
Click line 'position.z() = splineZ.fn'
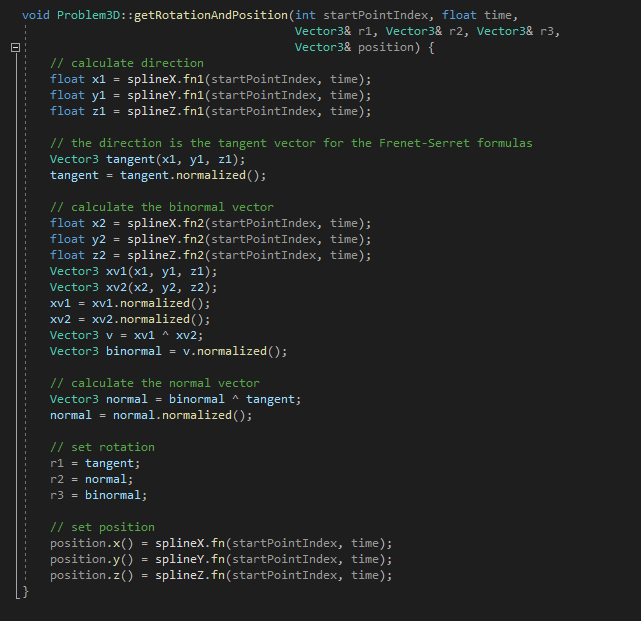221,575
